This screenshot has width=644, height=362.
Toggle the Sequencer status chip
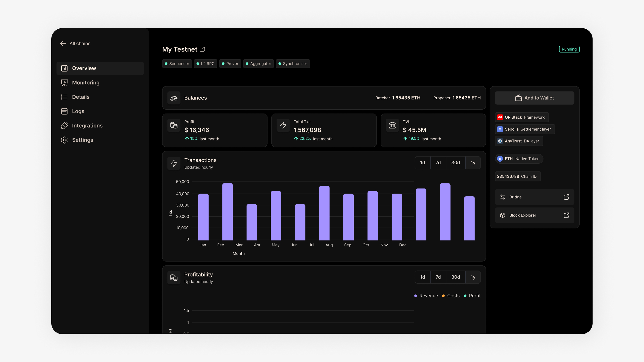point(177,63)
